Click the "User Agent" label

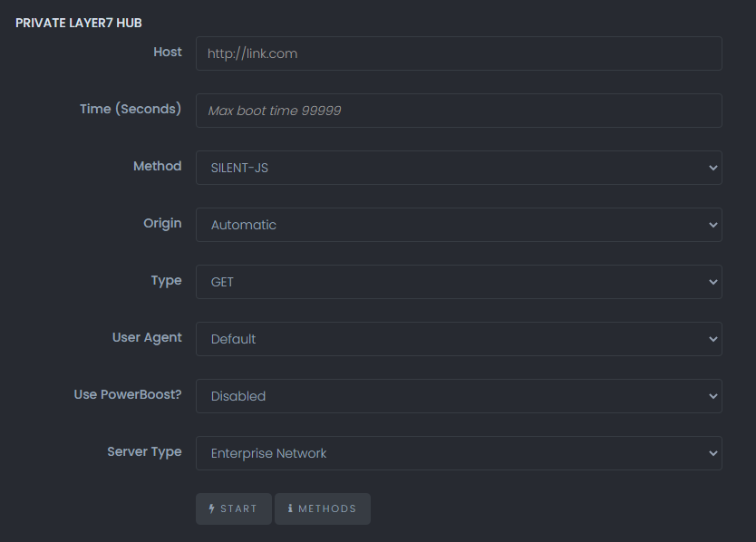[147, 337]
